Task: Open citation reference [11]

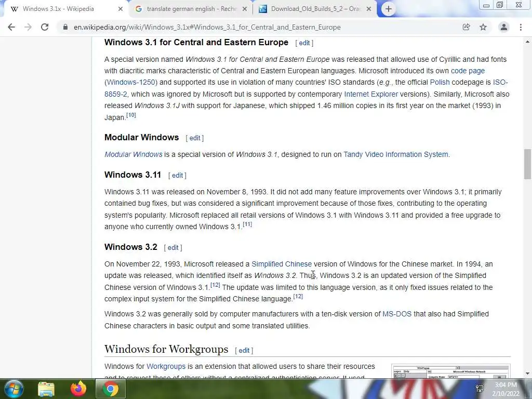Action: click(247, 224)
